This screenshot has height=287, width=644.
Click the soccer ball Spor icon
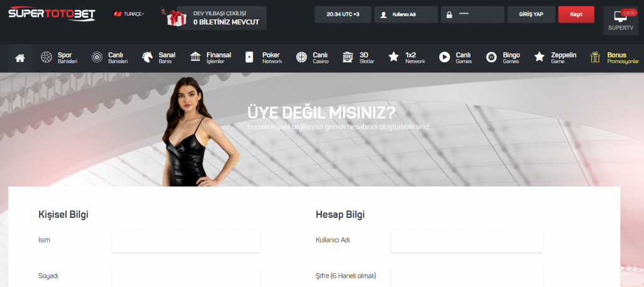(x=47, y=57)
